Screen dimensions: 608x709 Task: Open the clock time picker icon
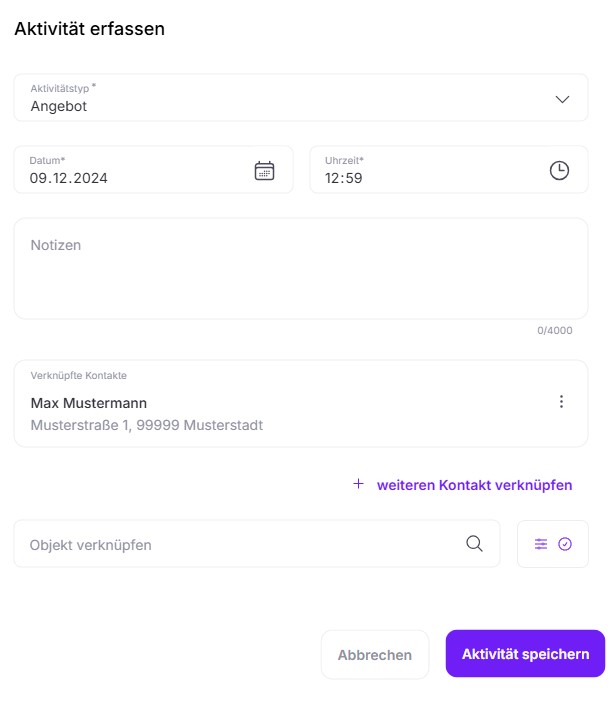point(559,170)
